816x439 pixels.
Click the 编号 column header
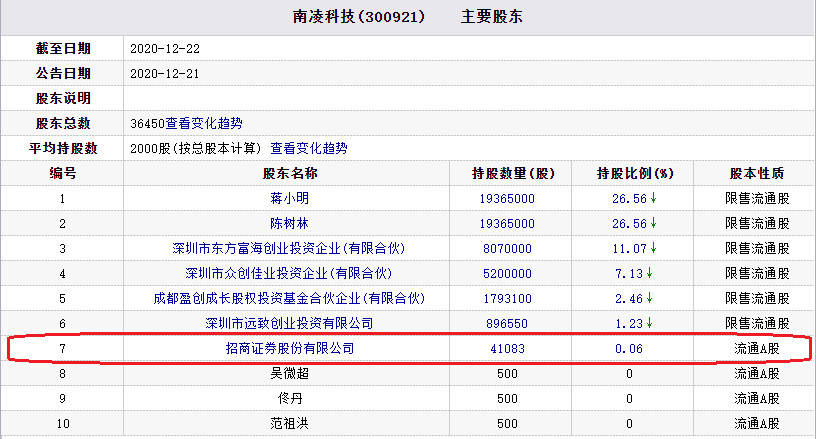coord(62,173)
